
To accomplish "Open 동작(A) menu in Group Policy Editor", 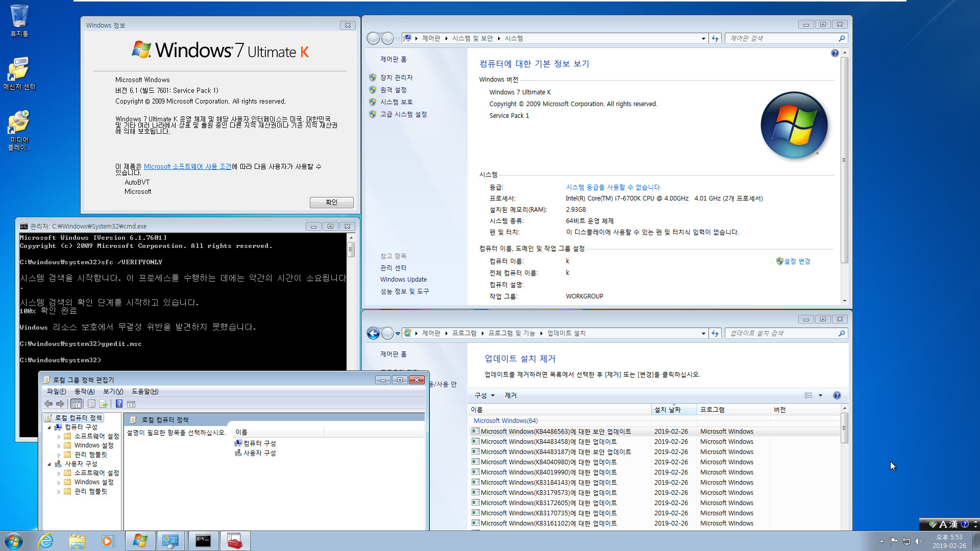I will pyautogui.click(x=84, y=391).
